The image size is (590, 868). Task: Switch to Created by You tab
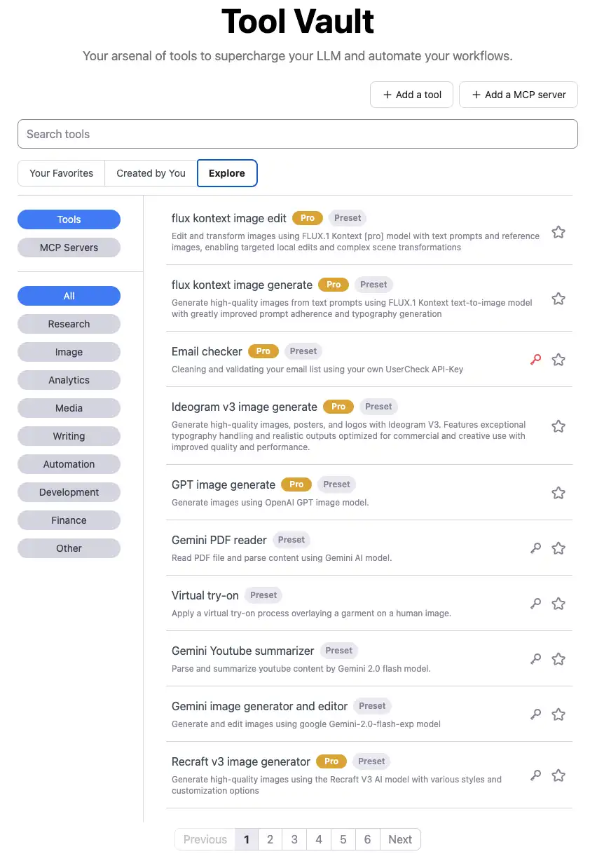(x=151, y=173)
